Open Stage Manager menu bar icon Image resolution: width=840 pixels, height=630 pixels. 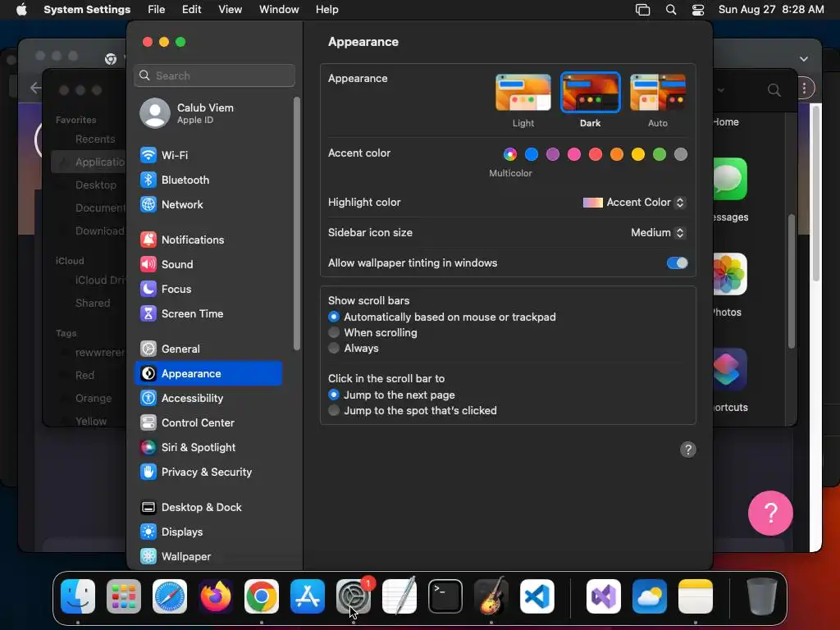coord(642,10)
